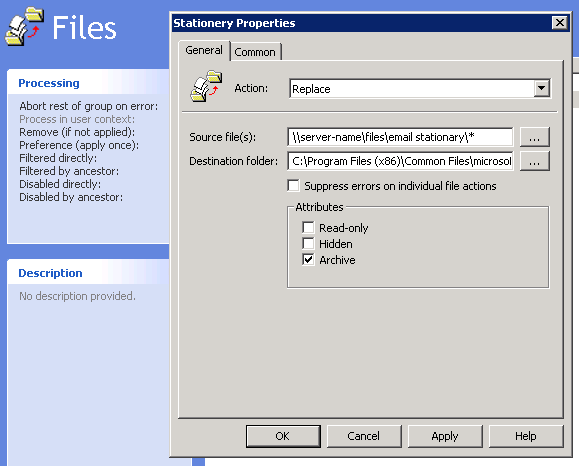Click the Stationery Properties title bar
Viewport: 579px width, 466px height.
[x=371, y=23]
